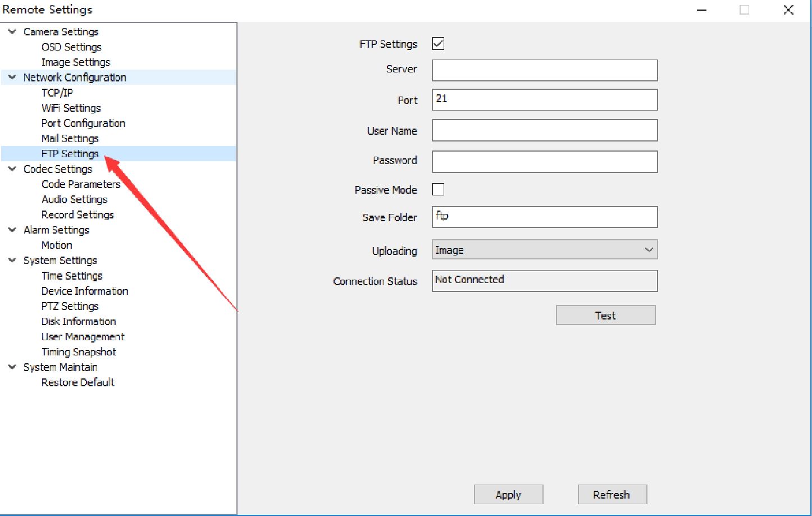This screenshot has width=812, height=516.
Task: Select Restore Default option
Action: pos(77,382)
